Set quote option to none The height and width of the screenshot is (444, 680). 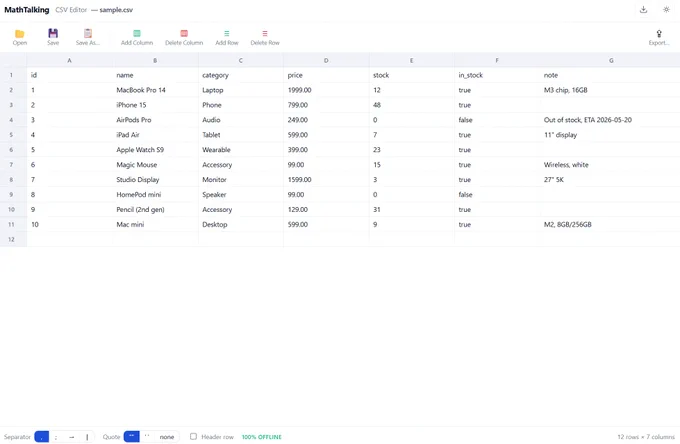pyautogui.click(x=167, y=437)
